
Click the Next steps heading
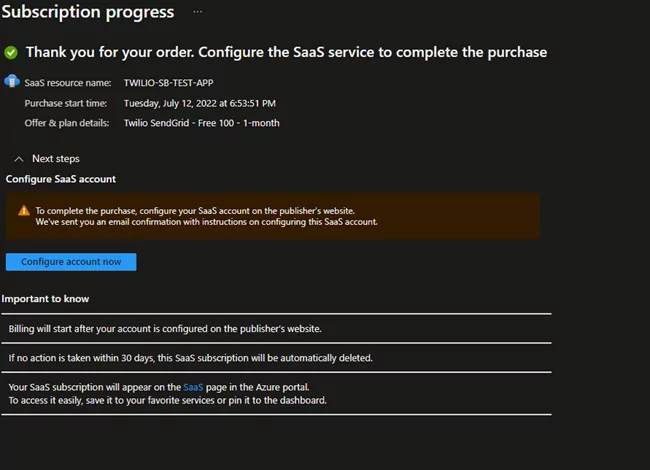56,159
